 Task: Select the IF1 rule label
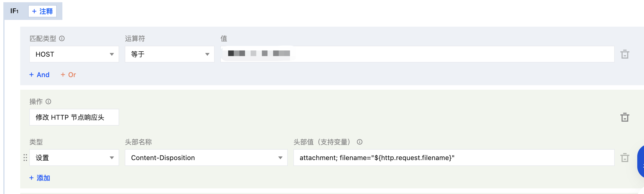[x=14, y=11]
